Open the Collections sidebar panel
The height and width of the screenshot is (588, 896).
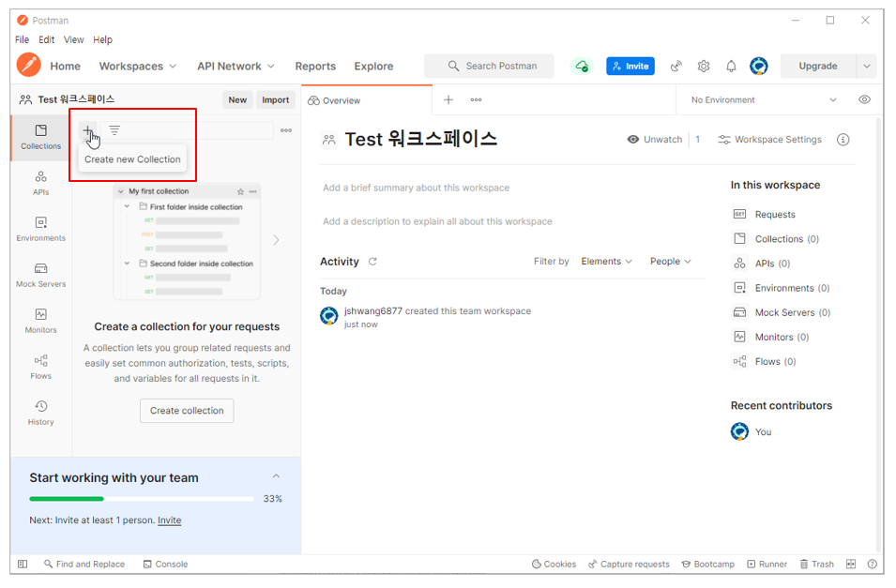[x=40, y=137]
